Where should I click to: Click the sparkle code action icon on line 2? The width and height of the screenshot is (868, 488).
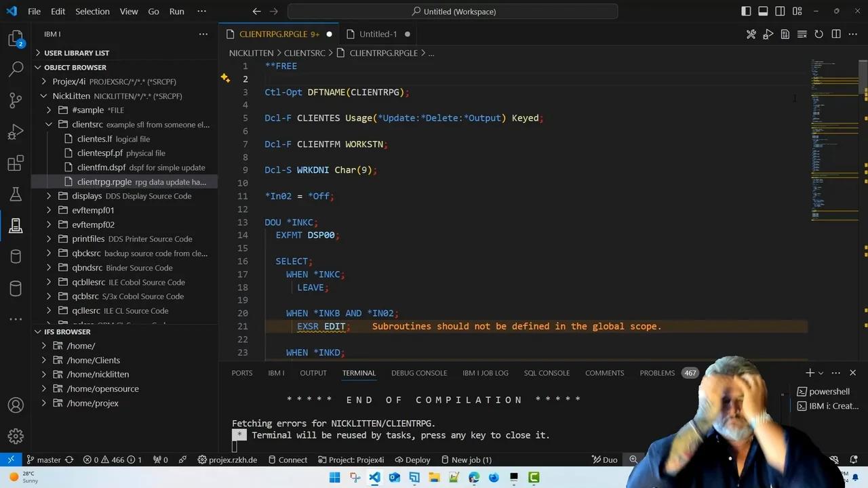[x=225, y=79]
